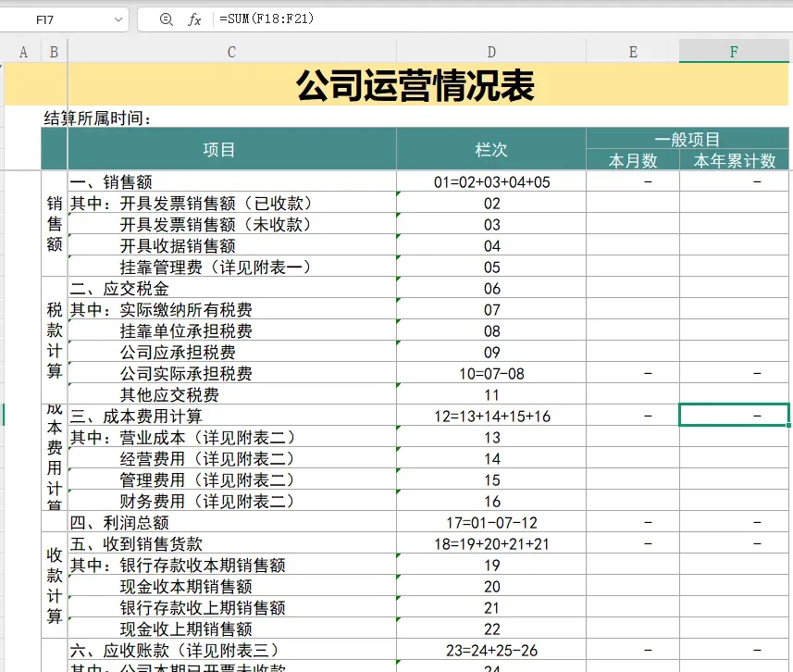This screenshot has height=672, width=793.
Task: Select column B header
Action: click(x=54, y=52)
